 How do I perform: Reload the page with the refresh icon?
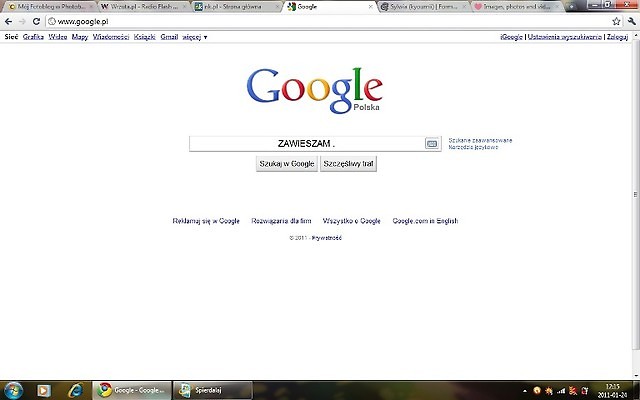click(36, 22)
